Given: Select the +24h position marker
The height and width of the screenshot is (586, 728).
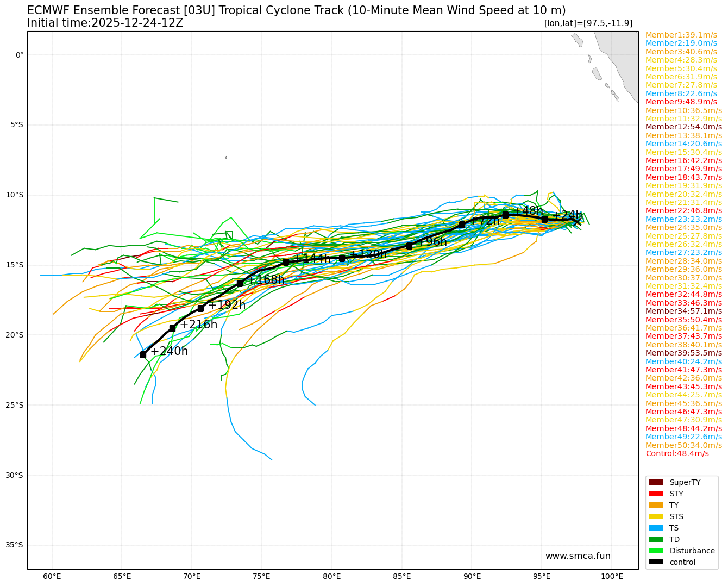Looking at the screenshot, I should 545,219.
